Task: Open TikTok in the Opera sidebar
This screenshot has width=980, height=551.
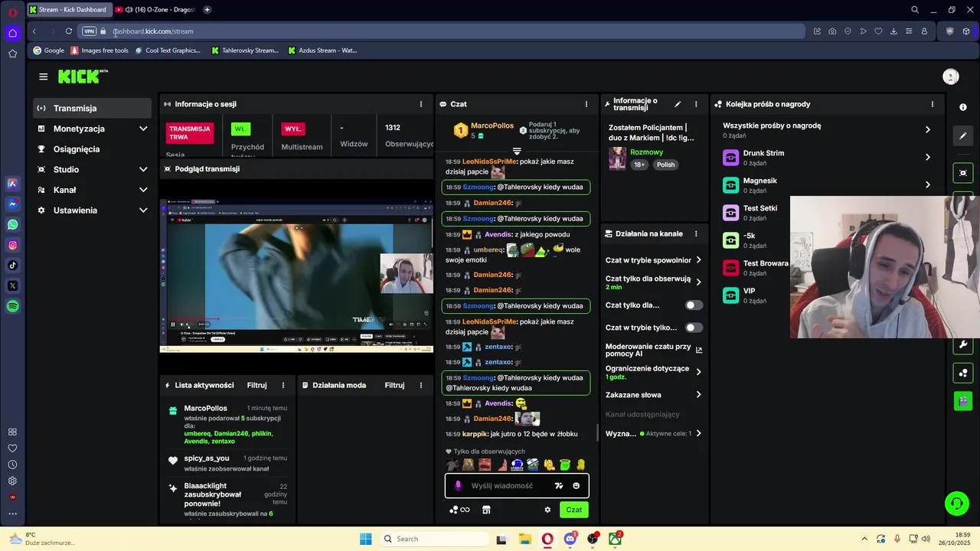Action: 12,266
